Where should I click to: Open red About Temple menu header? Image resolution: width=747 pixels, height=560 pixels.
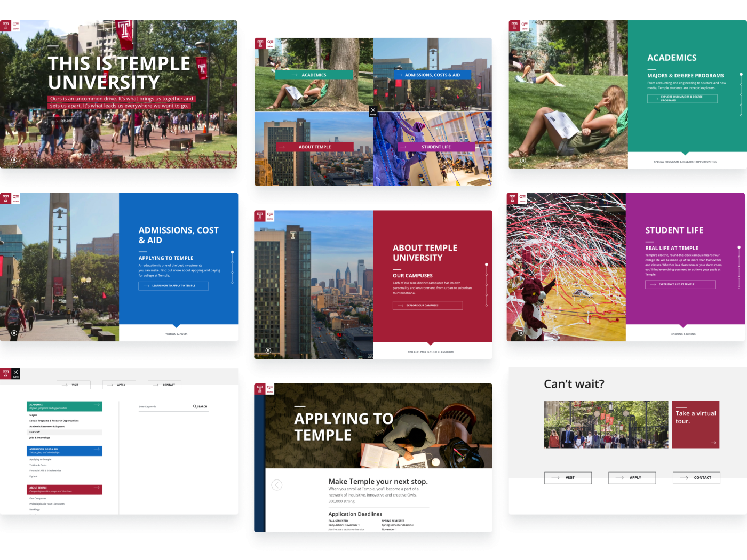tap(65, 489)
